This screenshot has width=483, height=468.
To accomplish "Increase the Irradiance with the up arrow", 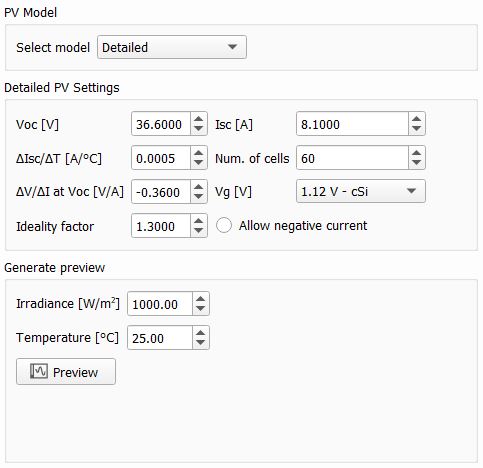I will click(x=201, y=299).
